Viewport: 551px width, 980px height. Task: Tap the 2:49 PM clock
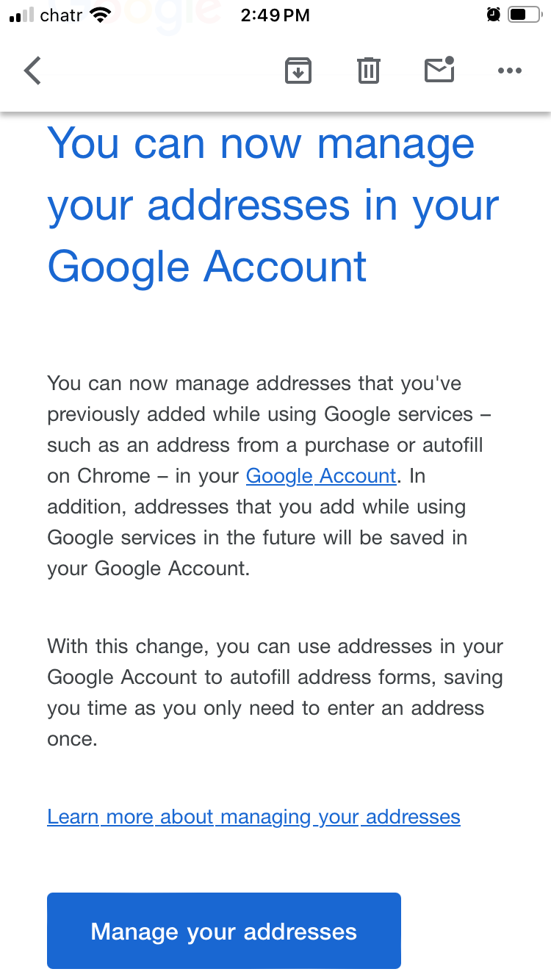click(275, 15)
